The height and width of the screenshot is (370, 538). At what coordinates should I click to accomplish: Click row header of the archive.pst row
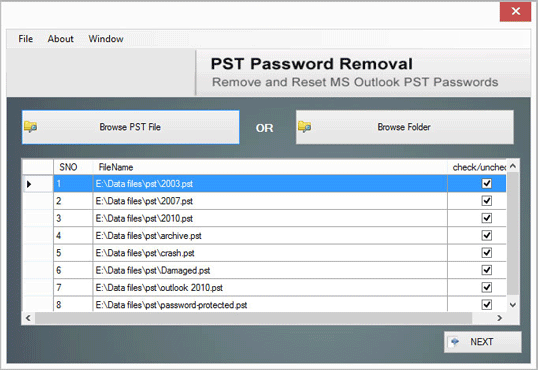[38, 236]
